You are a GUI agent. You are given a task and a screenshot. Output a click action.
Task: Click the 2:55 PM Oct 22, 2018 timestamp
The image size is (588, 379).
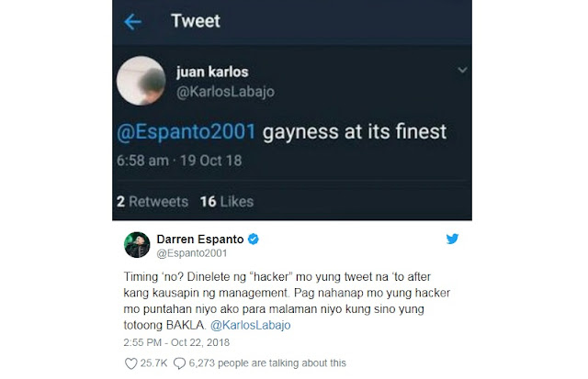pyautogui.click(x=176, y=342)
